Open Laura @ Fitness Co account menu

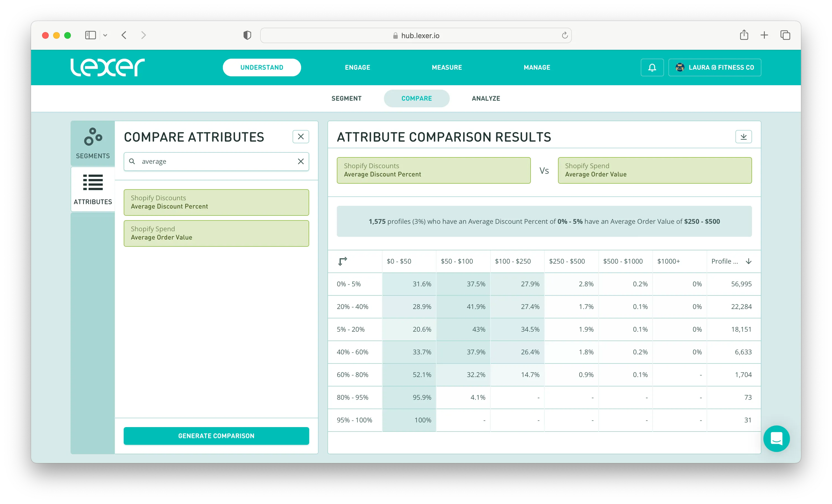[x=714, y=67]
